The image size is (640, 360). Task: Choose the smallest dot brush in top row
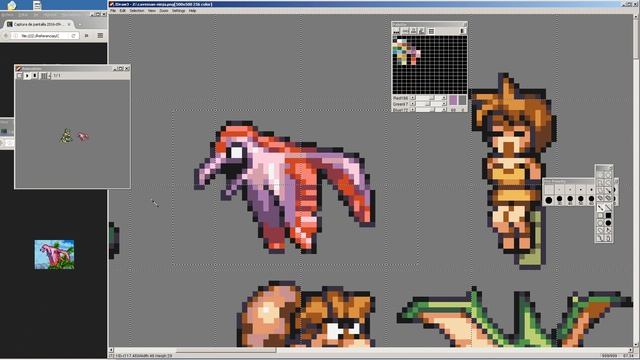coord(559,190)
